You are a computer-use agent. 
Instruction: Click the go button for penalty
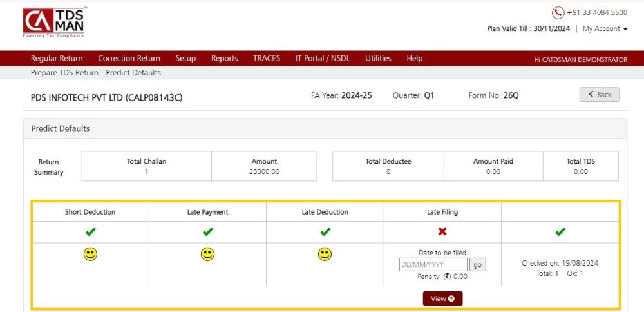(x=478, y=265)
